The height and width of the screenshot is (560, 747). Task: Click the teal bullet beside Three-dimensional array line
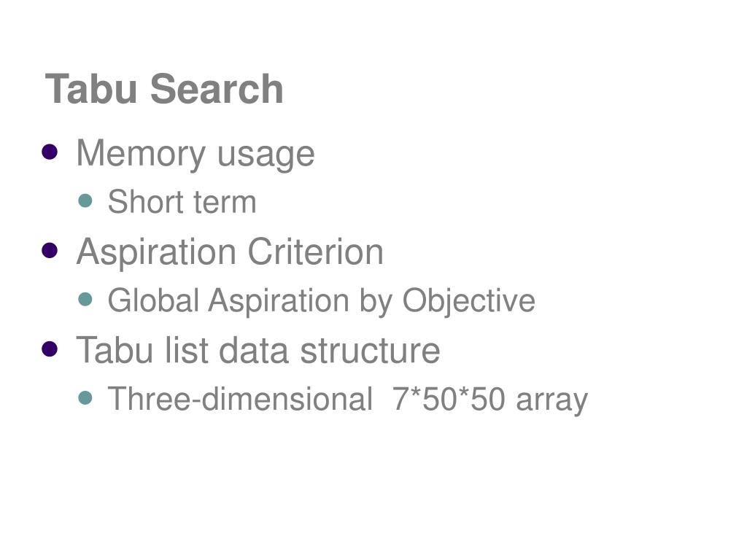tap(85, 397)
